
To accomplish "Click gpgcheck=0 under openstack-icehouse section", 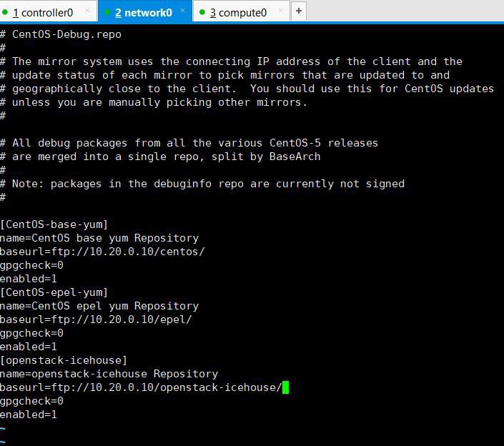I will click(32, 401).
